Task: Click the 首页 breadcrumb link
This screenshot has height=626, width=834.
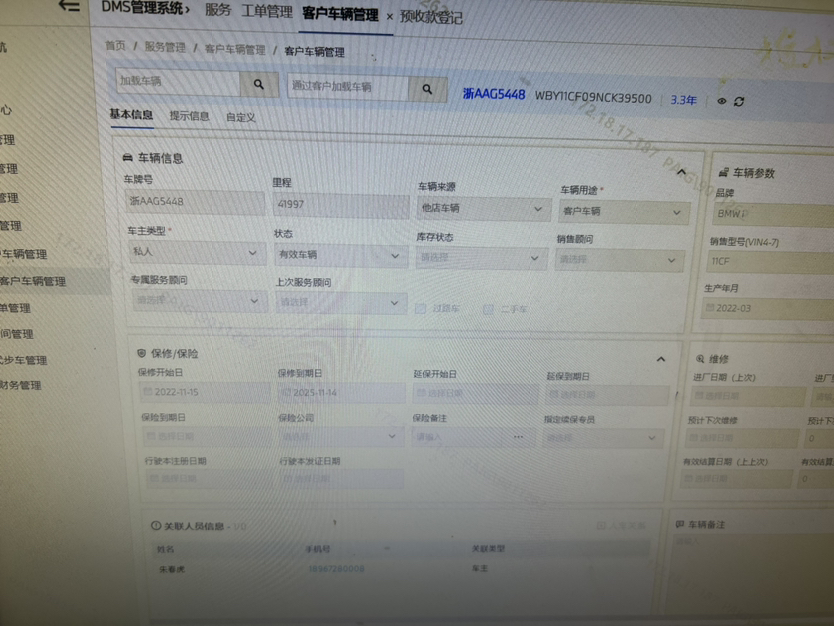Action: tap(115, 46)
